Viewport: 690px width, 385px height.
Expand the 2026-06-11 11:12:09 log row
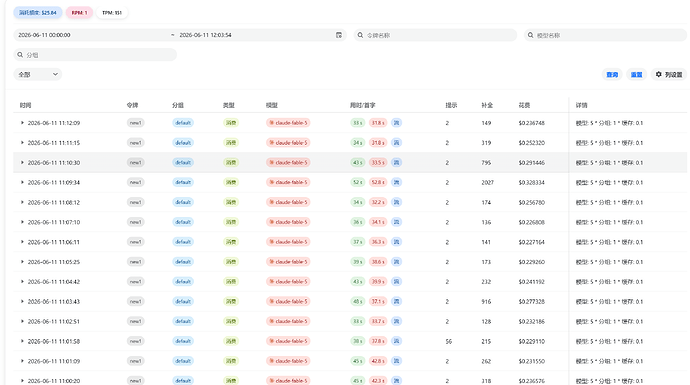(22, 123)
